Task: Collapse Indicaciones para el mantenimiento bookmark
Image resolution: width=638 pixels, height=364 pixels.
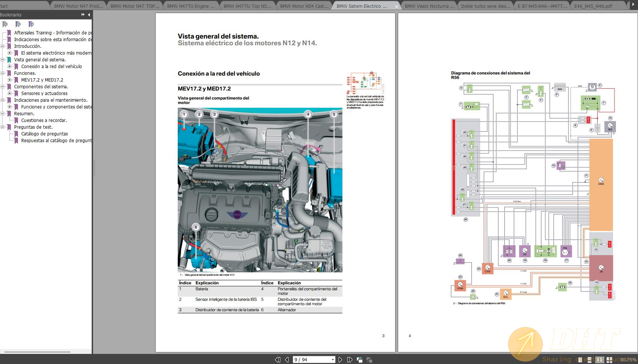Action: point(2,100)
